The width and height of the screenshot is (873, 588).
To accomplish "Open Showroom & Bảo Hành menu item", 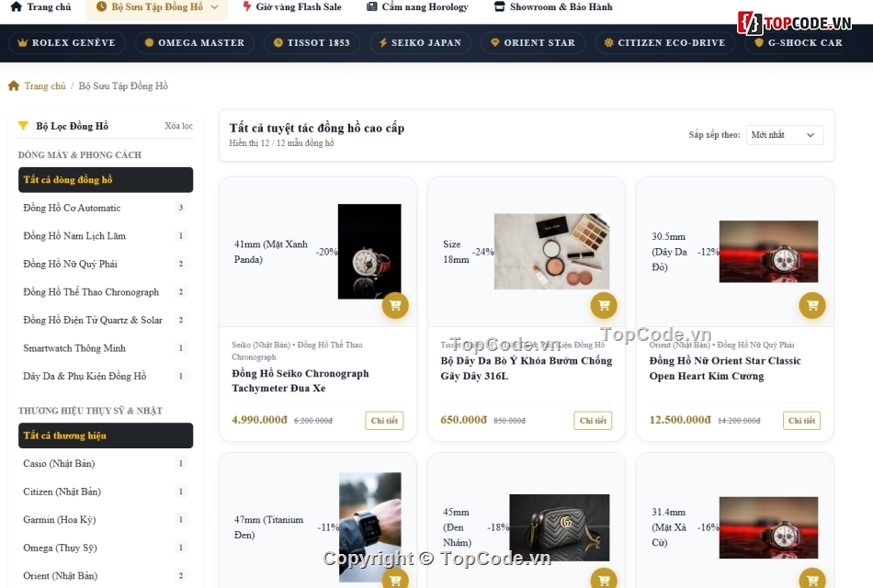I will pos(553,6).
